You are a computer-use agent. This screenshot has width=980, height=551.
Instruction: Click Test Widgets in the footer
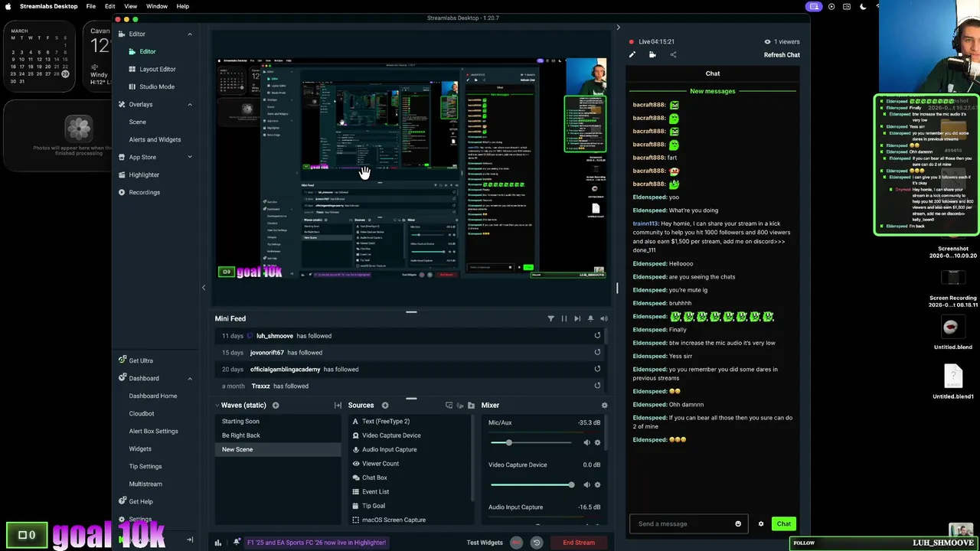click(485, 543)
